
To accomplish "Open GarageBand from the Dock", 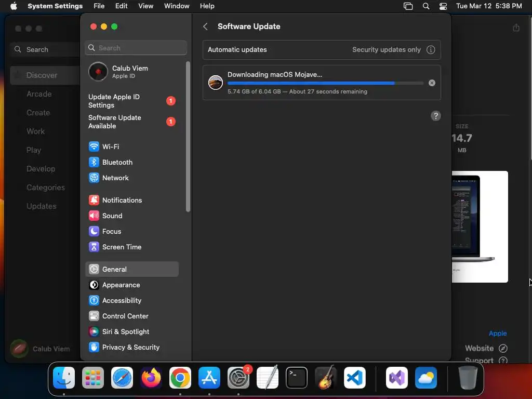I will tap(326, 378).
